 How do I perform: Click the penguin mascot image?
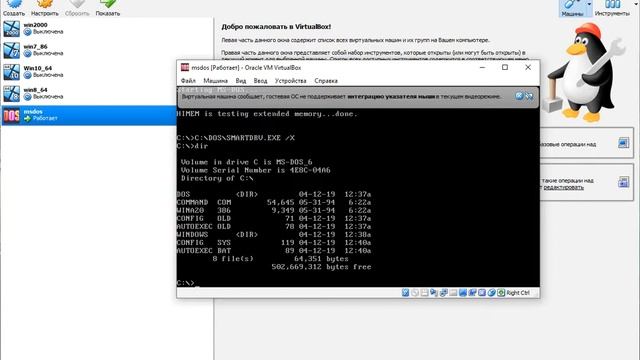tap(585, 73)
